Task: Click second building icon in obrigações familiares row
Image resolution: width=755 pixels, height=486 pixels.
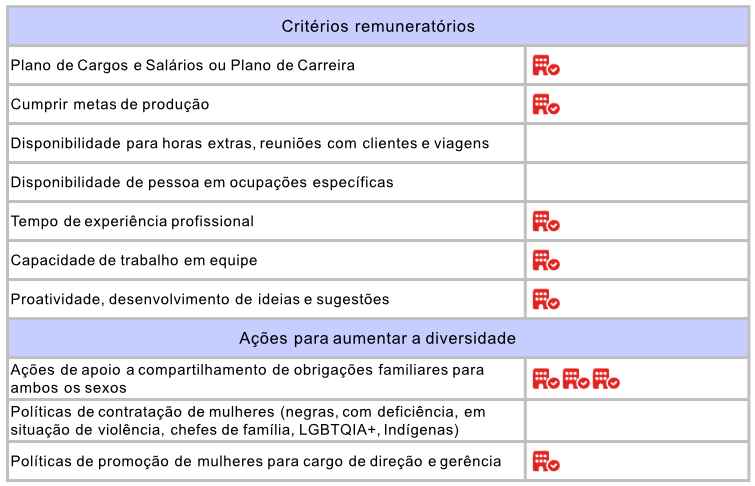Action: coord(575,378)
